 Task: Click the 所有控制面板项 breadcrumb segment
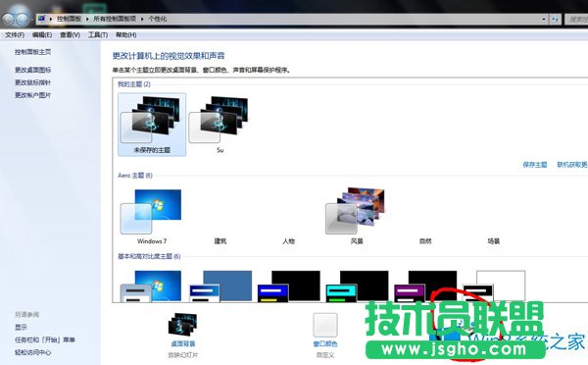pyautogui.click(x=115, y=19)
